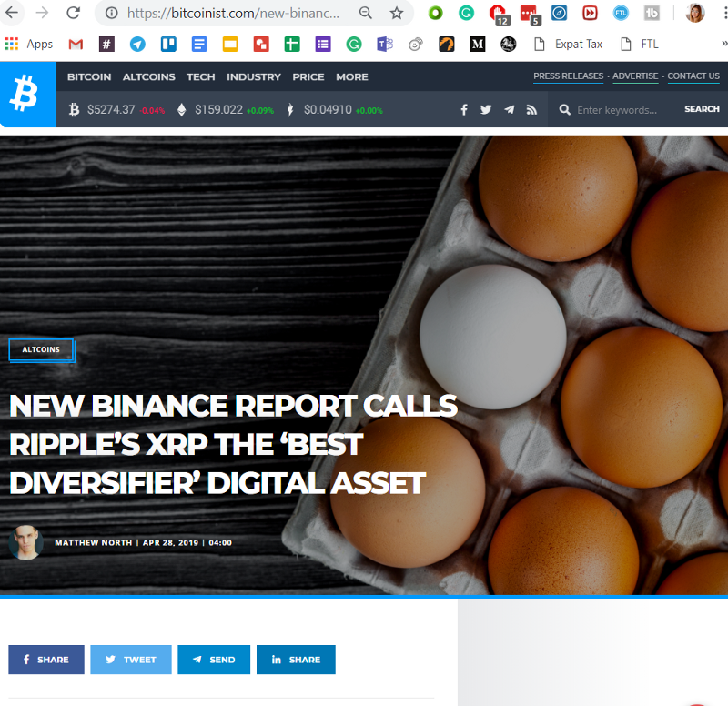Open the RSS feed icon
Viewport: 728px width, 706px height.
click(x=531, y=109)
